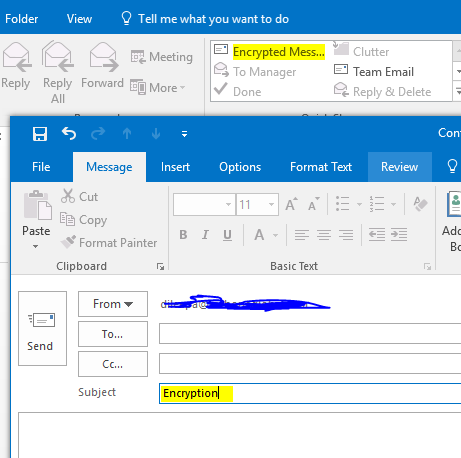461x458 pixels.
Task: Toggle Center alignment
Action: [x=324, y=235]
